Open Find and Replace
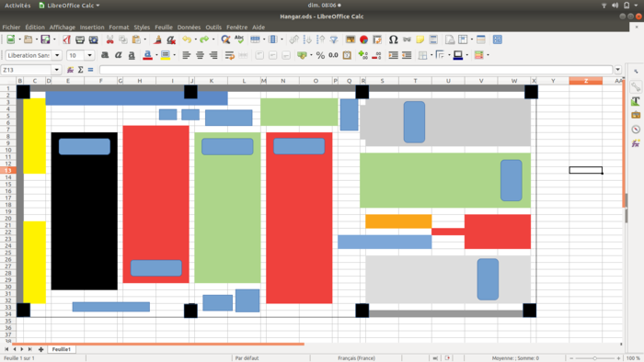The height and width of the screenshot is (362, 644). pos(225,40)
